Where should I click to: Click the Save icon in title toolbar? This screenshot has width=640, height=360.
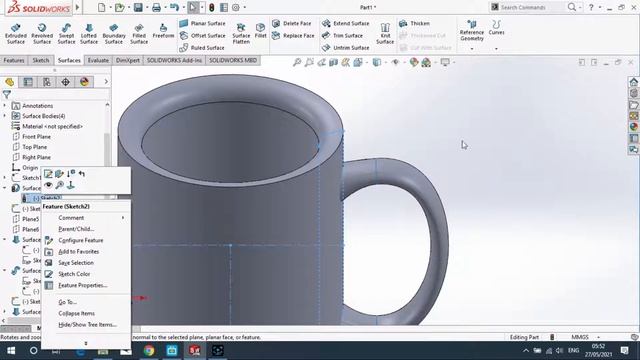click(138, 7)
